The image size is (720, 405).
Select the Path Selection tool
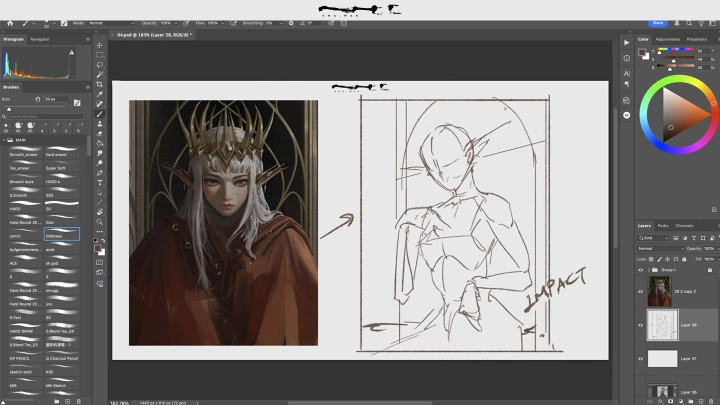(100, 192)
